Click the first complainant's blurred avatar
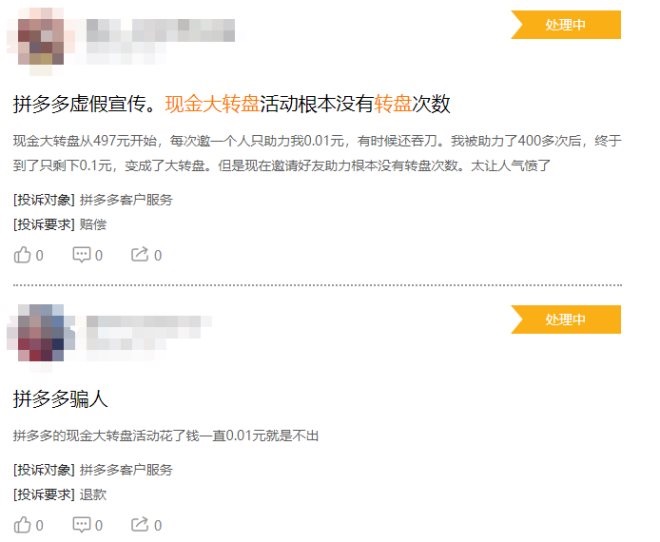The width and height of the screenshot is (660, 542). [41, 42]
